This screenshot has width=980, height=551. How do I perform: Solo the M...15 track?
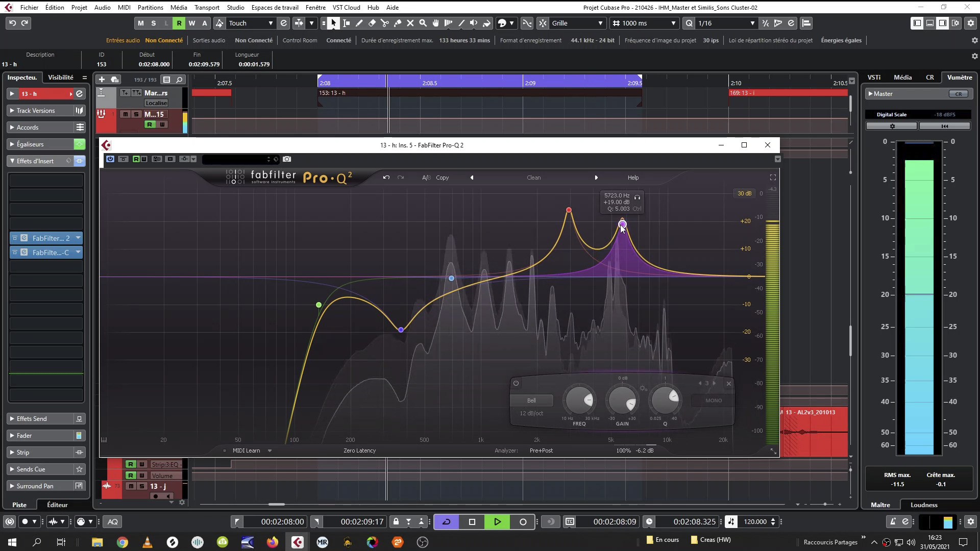[x=136, y=114]
